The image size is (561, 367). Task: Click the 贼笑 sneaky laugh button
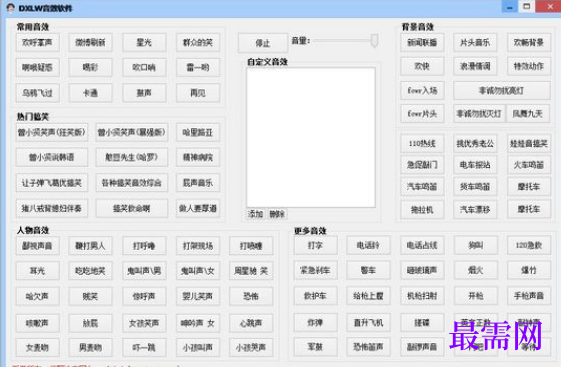pyautogui.click(x=90, y=296)
